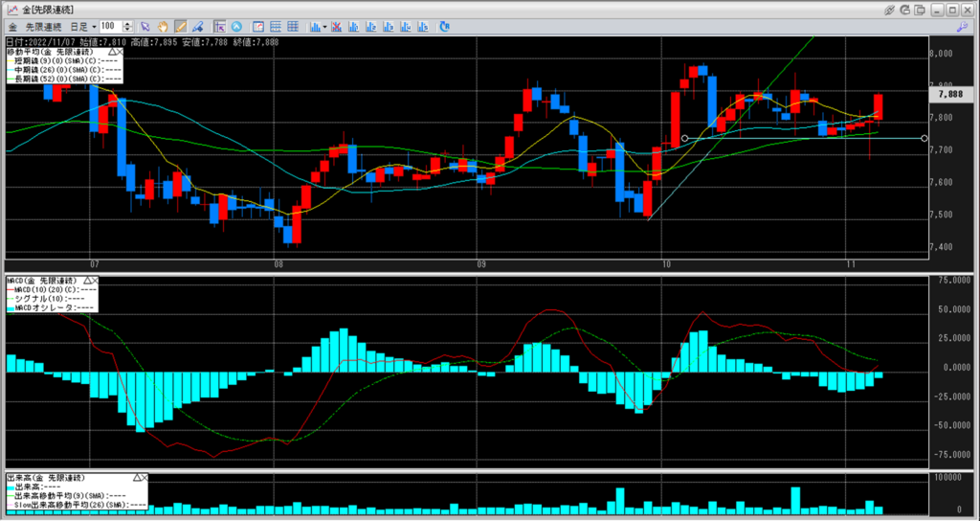Click the delete indicator red-X chart icon
Screen dimensions: 980x521
[x=336, y=26]
